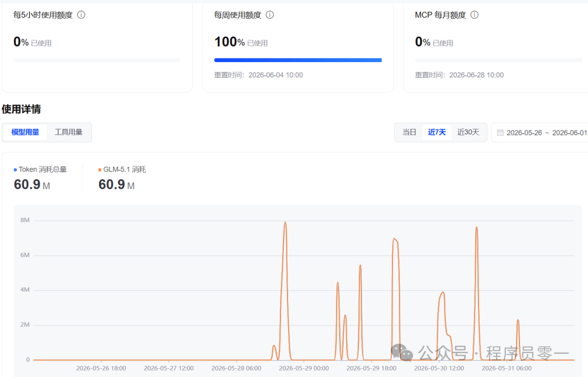588x377 pixels.
Task: Click 使用详情 section heading
Action: click(x=21, y=109)
